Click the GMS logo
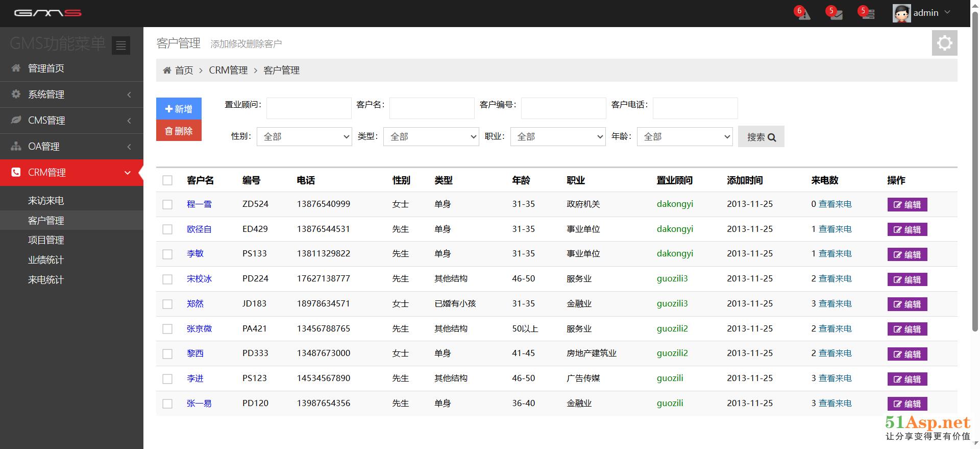Screen dimensions: 980x449 pyautogui.click(x=47, y=13)
